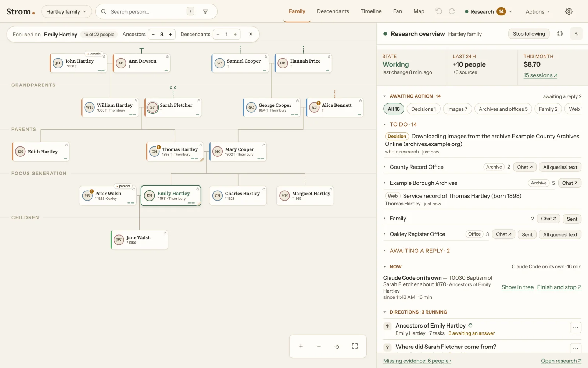This screenshot has width=588, height=368.
Task: Open the Actions dropdown menu
Action: click(538, 11)
